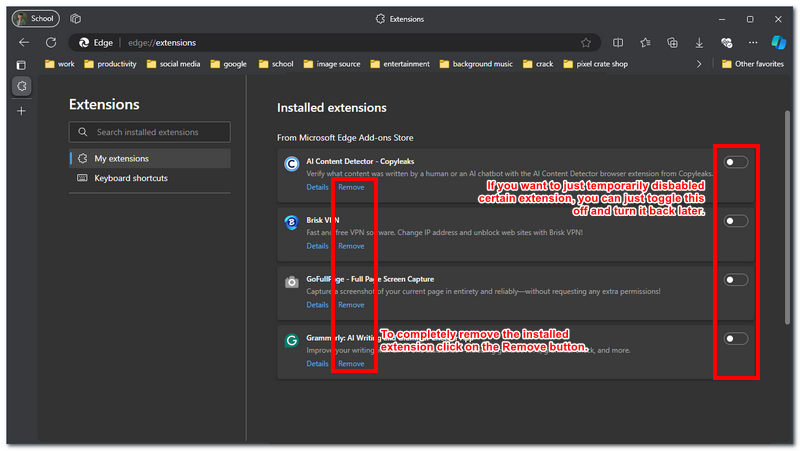Open the Favorites toolbar icon
The height and width of the screenshot is (451, 800).
[x=645, y=43]
